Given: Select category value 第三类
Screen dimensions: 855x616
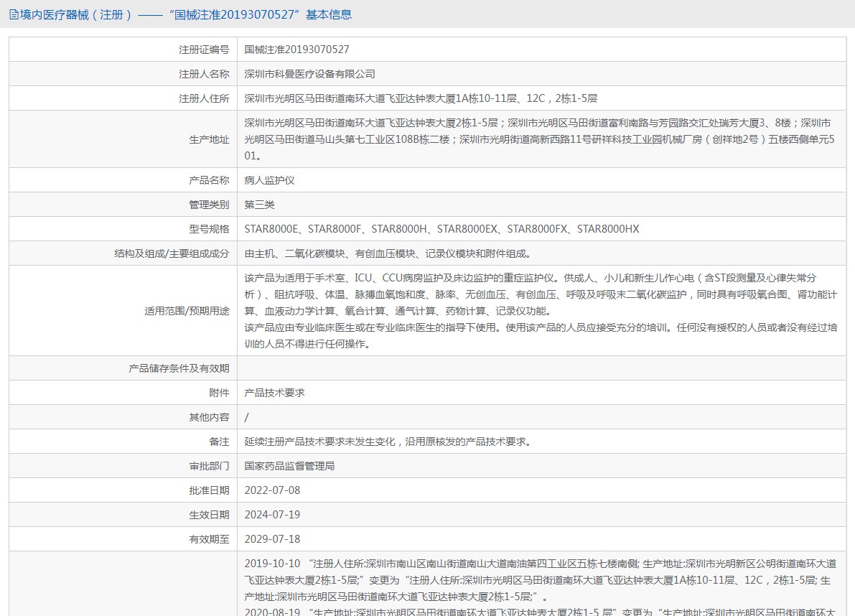Looking at the screenshot, I should (260, 205).
